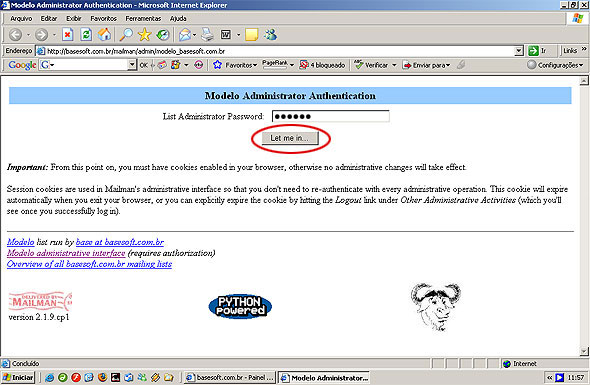Edit with Word using the W icon
Image resolution: width=590 pixels, height=385 pixels.
225,35
